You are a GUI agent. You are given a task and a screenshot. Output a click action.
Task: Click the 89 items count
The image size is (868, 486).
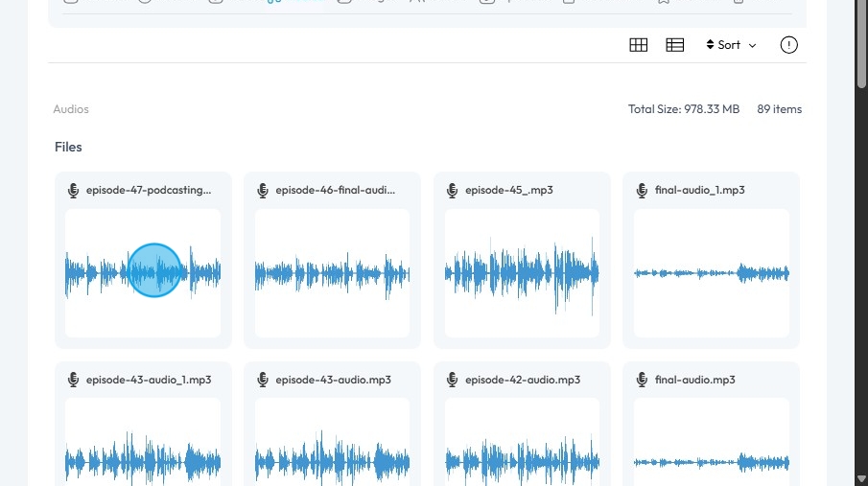click(x=780, y=109)
